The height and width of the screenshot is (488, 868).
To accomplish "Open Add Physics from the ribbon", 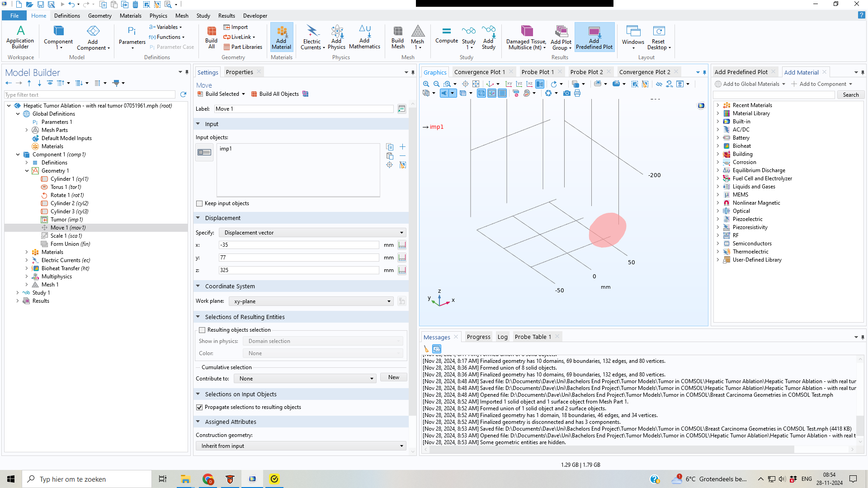I will click(336, 38).
